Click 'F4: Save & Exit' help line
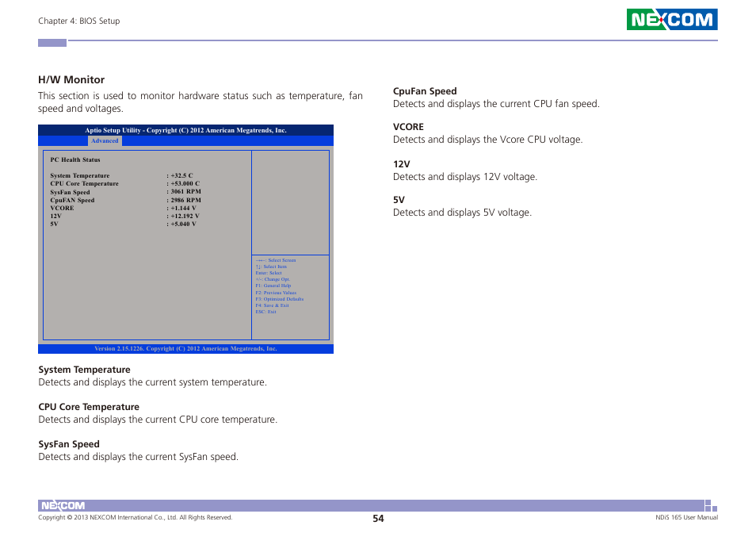Viewport: 756px width, 533px height. [272, 305]
